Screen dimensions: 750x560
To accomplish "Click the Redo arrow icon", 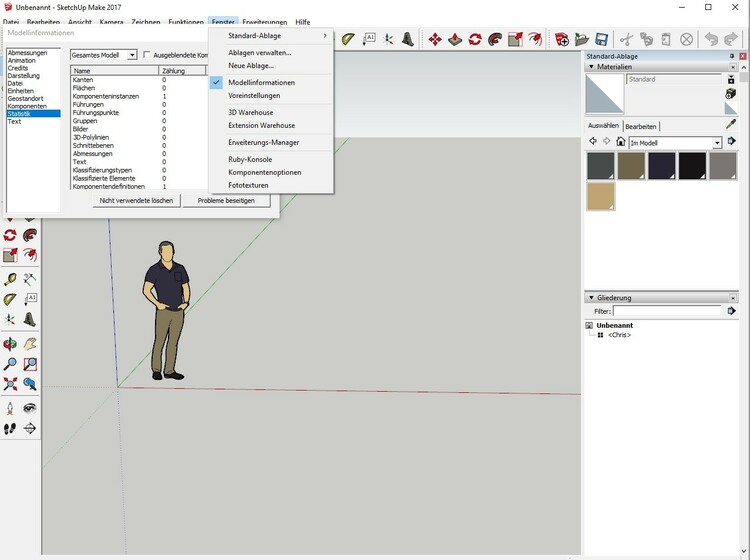I will [731, 39].
